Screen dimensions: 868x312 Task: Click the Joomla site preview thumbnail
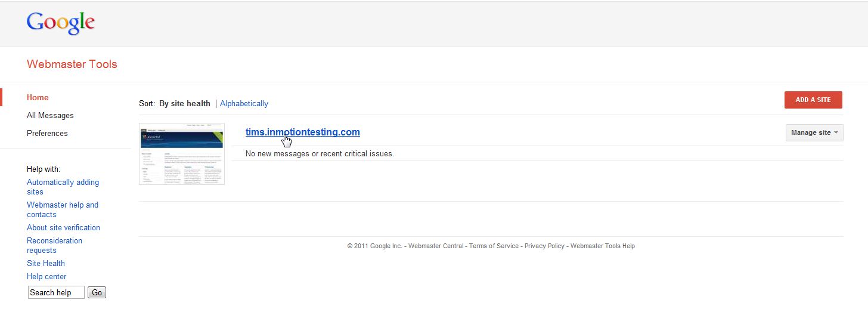point(182,154)
